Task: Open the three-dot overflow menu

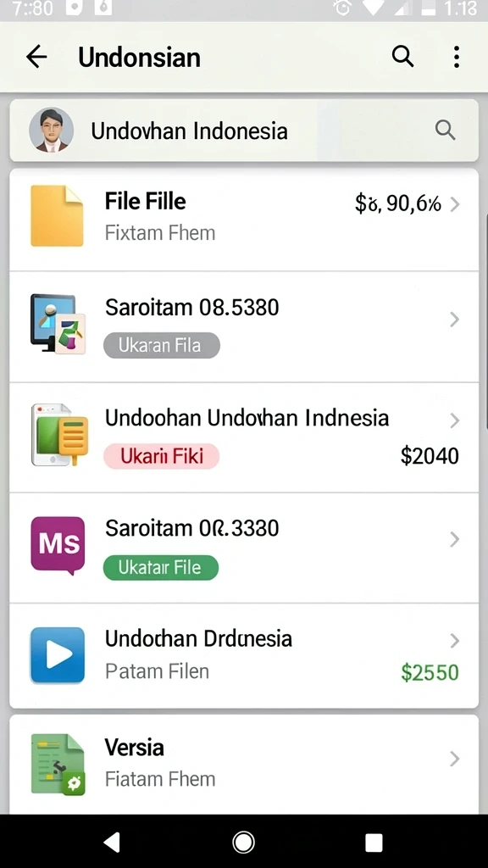Action: pyautogui.click(x=457, y=57)
